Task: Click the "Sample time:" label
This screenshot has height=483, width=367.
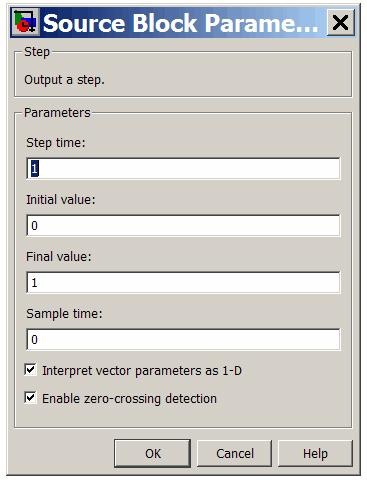Action: [x=64, y=314]
